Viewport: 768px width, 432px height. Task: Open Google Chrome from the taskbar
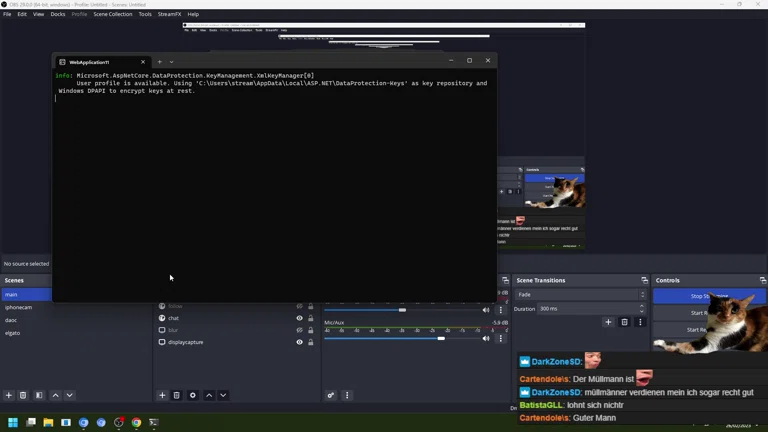coord(136,422)
